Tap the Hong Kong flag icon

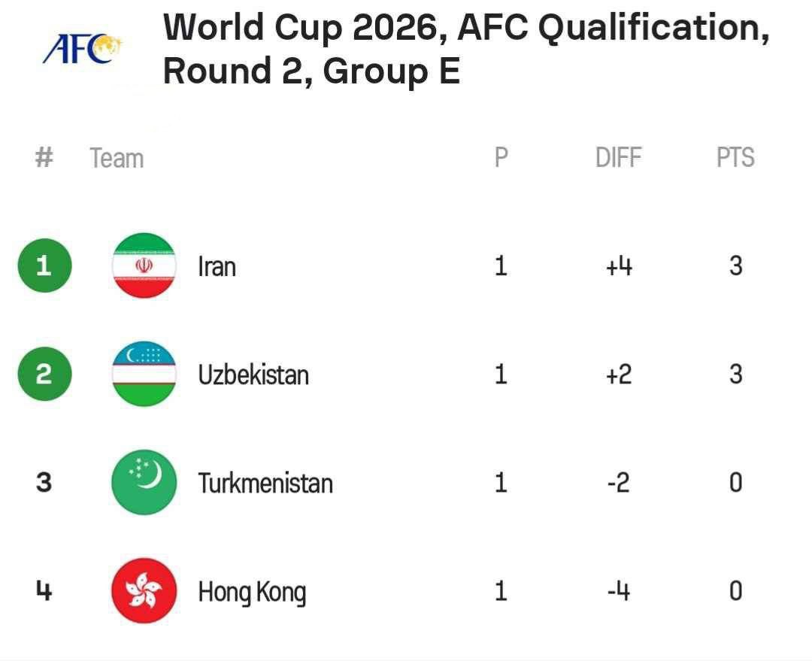click(144, 591)
